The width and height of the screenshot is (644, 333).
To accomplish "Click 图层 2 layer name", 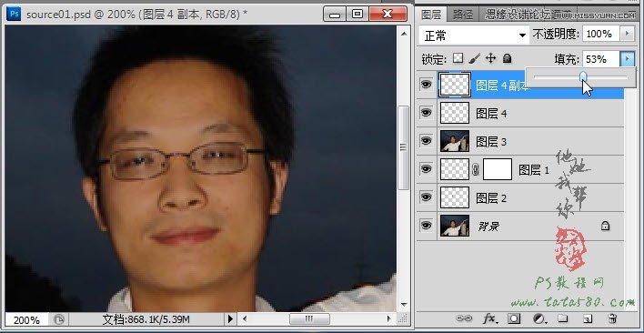I will pyautogui.click(x=491, y=198).
